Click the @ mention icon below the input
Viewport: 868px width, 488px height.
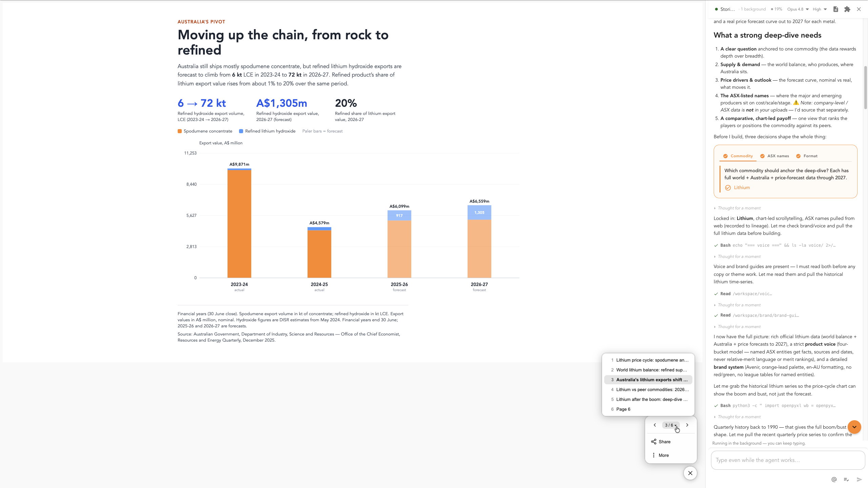tap(834, 479)
